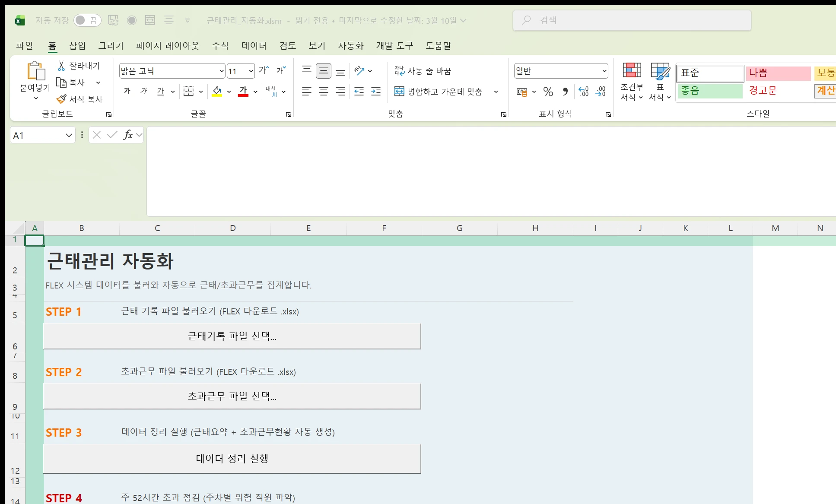Image resolution: width=836 pixels, height=504 pixels.
Task: Open the borders dropdown arrow
Action: pyautogui.click(x=201, y=92)
